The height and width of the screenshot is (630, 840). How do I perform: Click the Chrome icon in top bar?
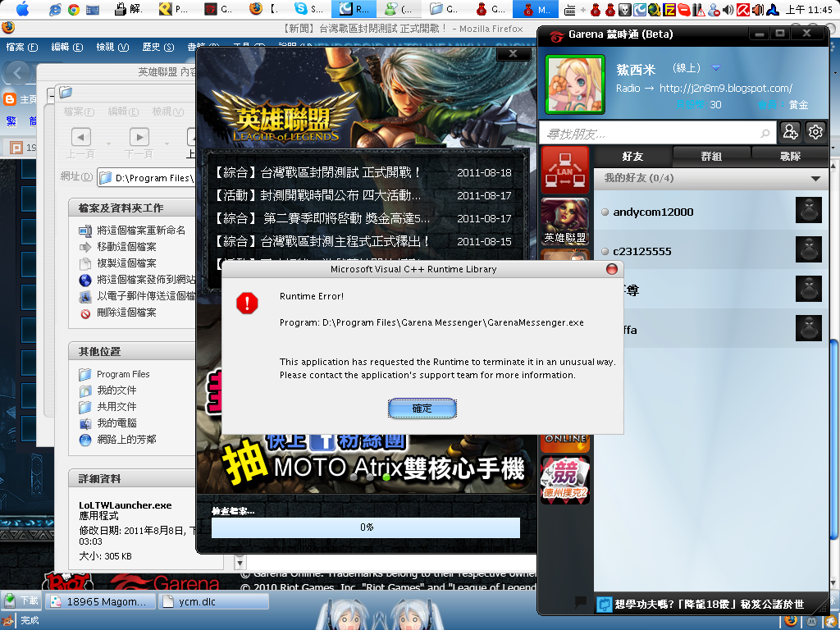pyautogui.click(x=74, y=9)
